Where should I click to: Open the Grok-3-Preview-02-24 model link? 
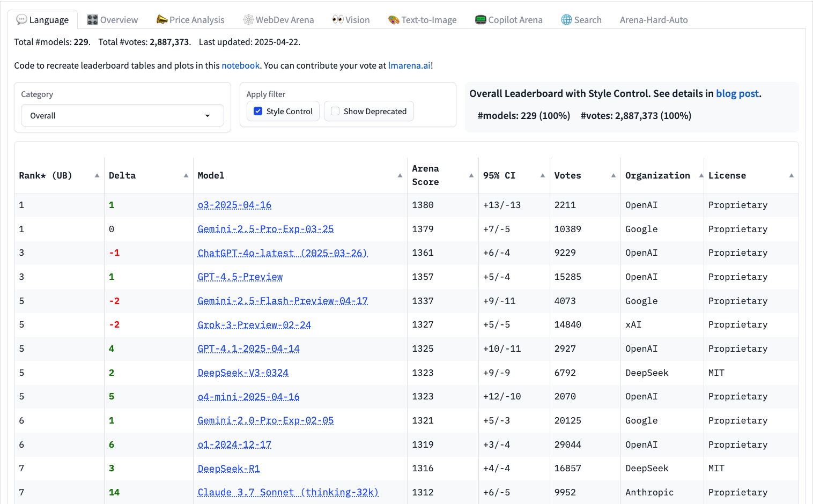point(254,325)
